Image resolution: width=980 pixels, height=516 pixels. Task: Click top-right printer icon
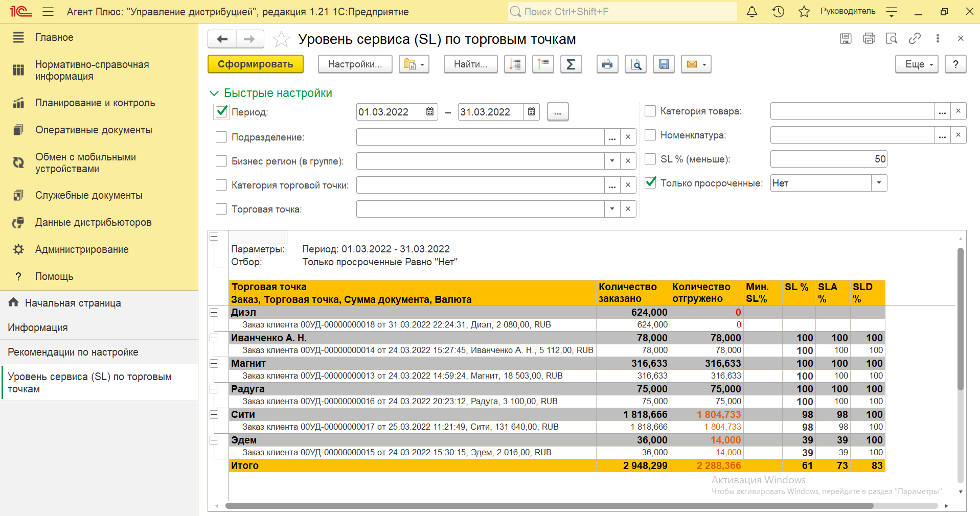(869, 38)
